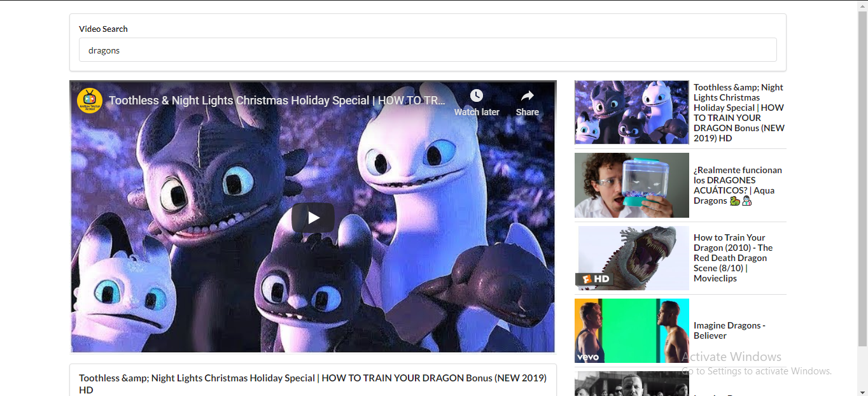Click the title 'Imagine Dragons - Believer'
868x396 pixels.
point(730,330)
